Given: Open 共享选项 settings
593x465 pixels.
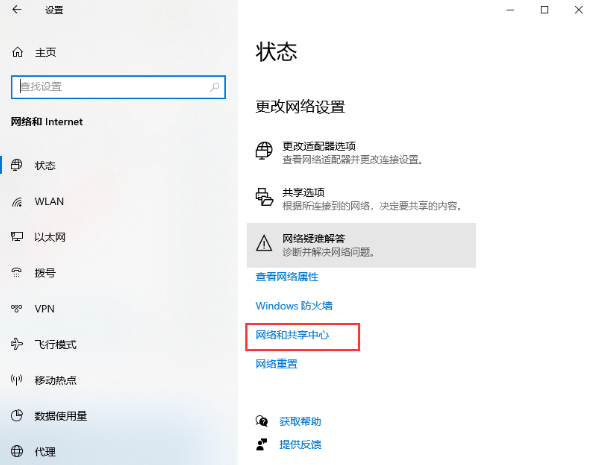Looking at the screenshot, I should 361,199.
